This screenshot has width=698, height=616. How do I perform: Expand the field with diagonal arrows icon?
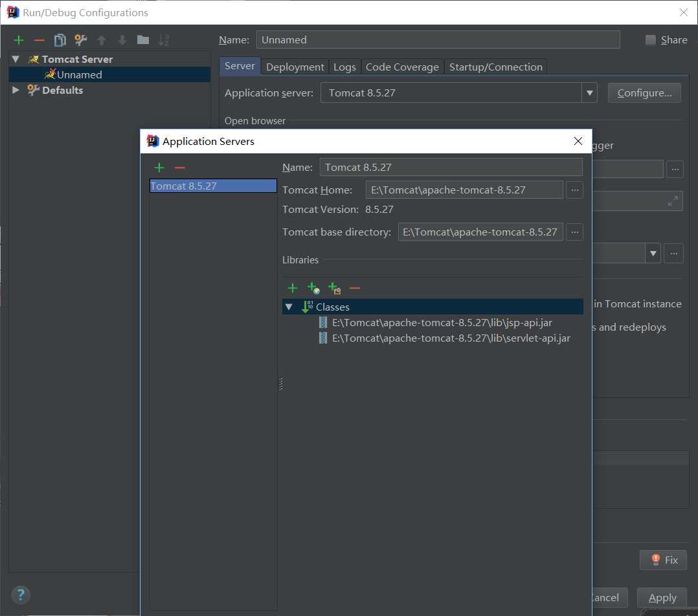point(673,201)
